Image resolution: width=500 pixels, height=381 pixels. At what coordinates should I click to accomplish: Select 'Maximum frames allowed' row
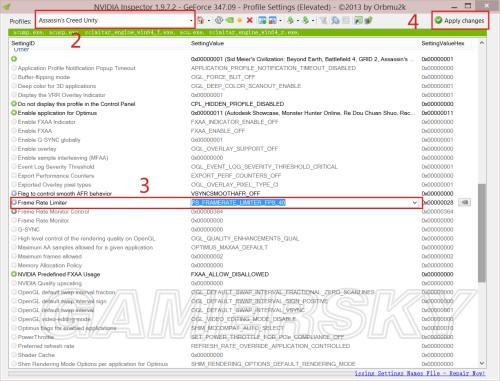pyautogui.click(x=243, y=256)
